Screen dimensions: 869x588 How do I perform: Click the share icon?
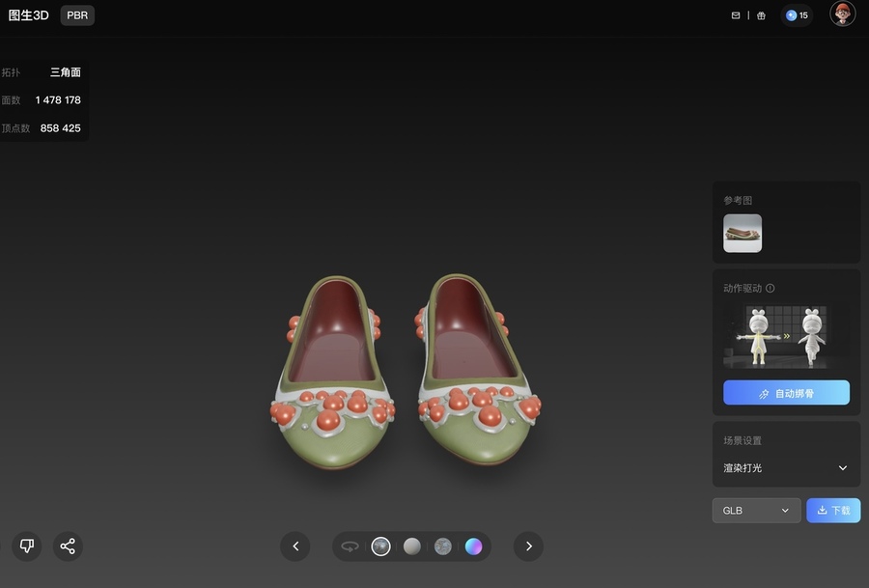pyautogui.click(x=68, y=546)
